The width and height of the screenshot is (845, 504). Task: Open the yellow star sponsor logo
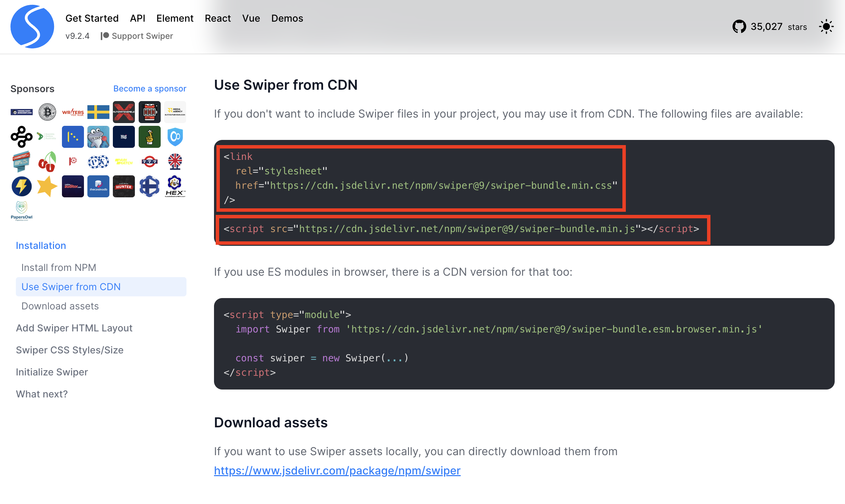(47, 186)
